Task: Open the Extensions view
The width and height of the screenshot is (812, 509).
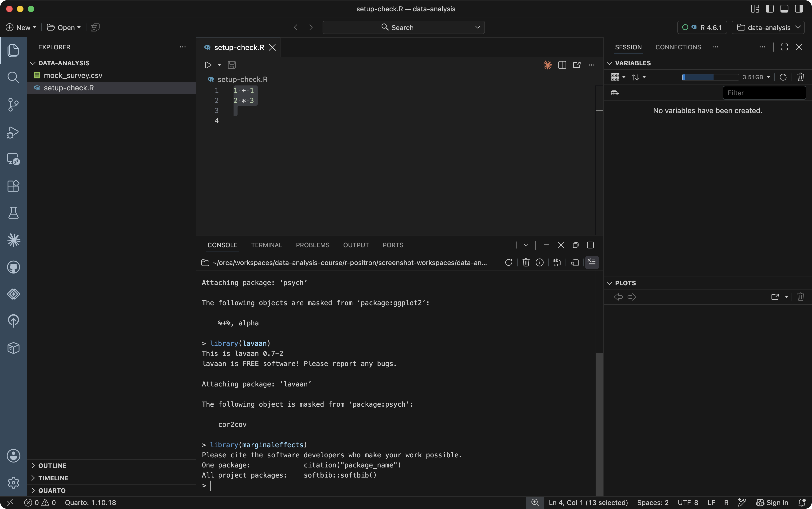Action: point(13,186)
